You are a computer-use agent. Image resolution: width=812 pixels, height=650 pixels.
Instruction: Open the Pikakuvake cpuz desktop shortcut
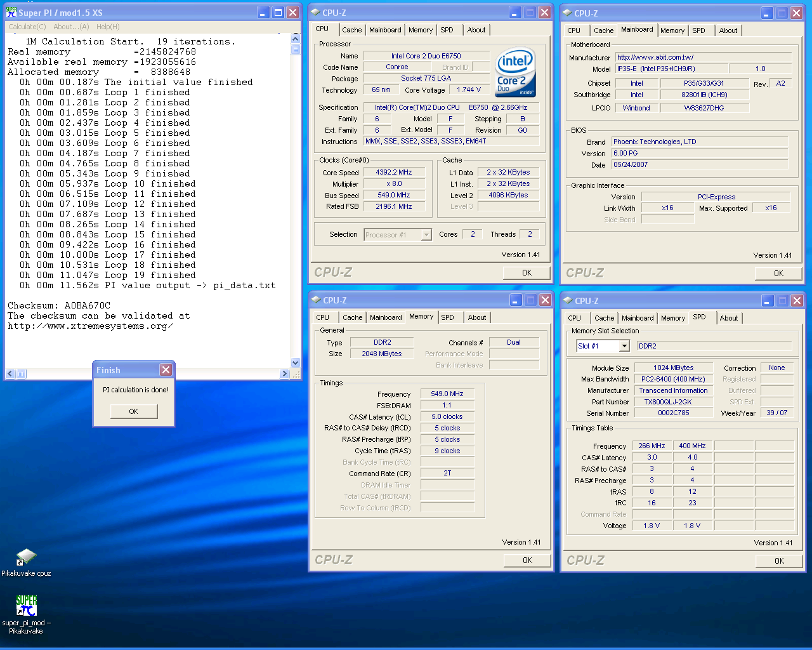[x=26, y=562]
